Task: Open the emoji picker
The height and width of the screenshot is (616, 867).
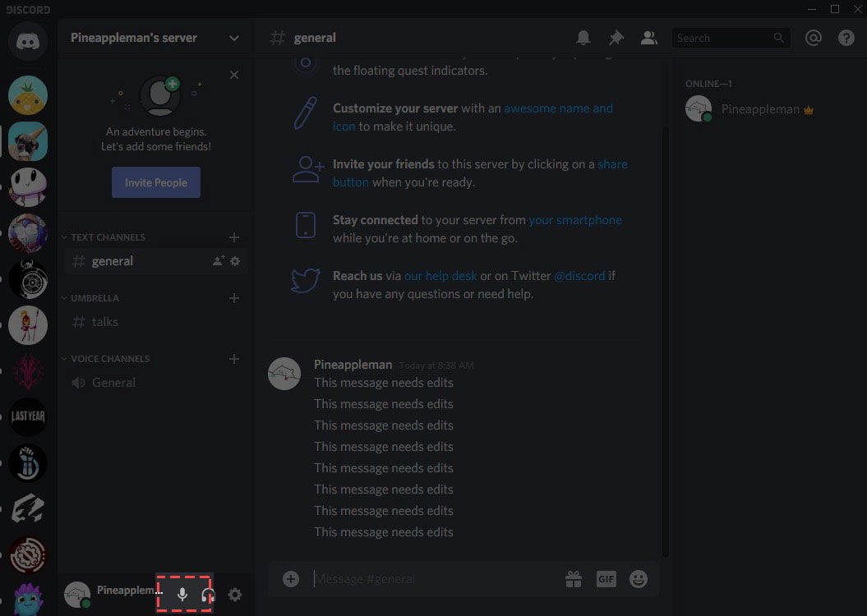Action: click(x=638, y=579)
